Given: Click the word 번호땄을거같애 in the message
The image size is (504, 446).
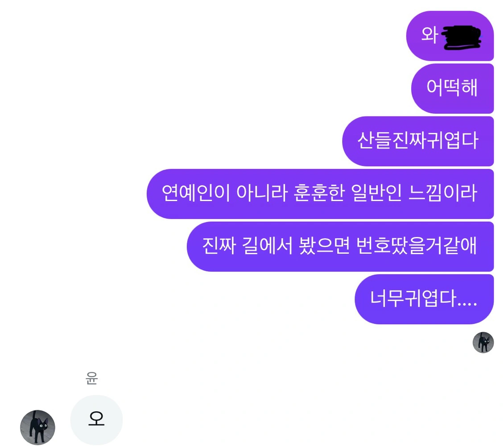Looking at the screenshot, I should 417,246.
